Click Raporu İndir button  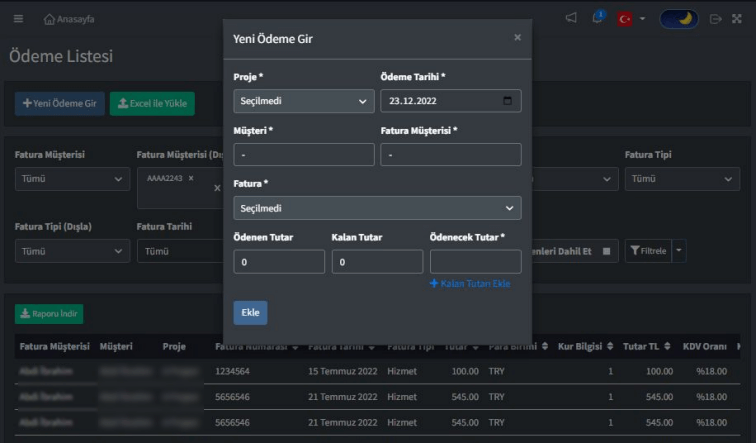49,314
